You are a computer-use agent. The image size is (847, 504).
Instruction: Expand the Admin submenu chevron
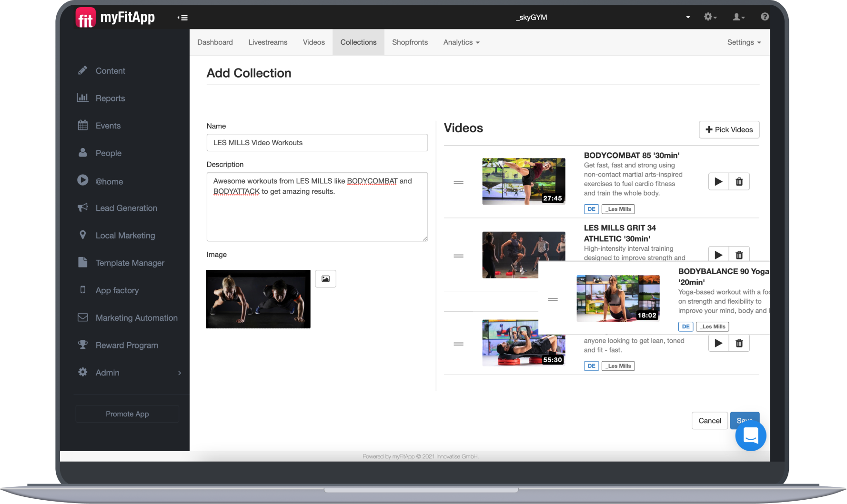point(180,373)
